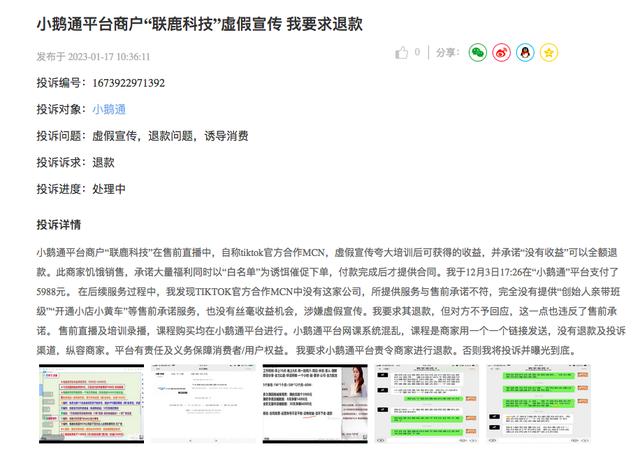Click the 分享 label

point(447,52)
